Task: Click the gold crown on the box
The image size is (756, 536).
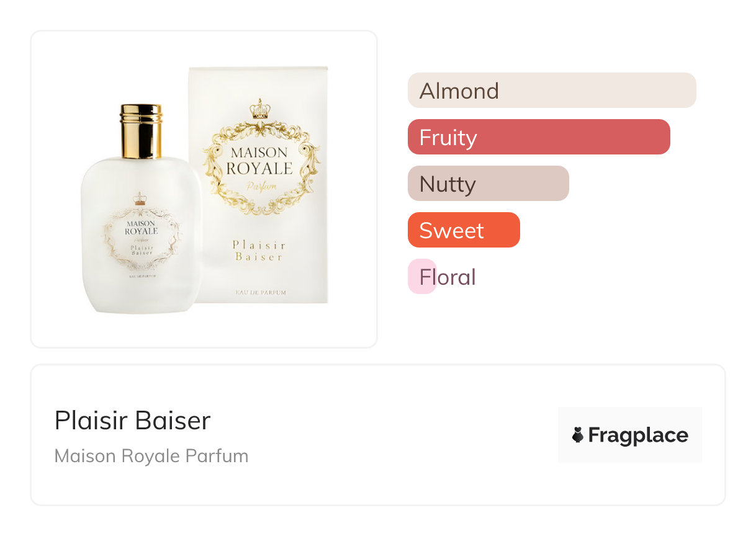Action: pos(260,110)
